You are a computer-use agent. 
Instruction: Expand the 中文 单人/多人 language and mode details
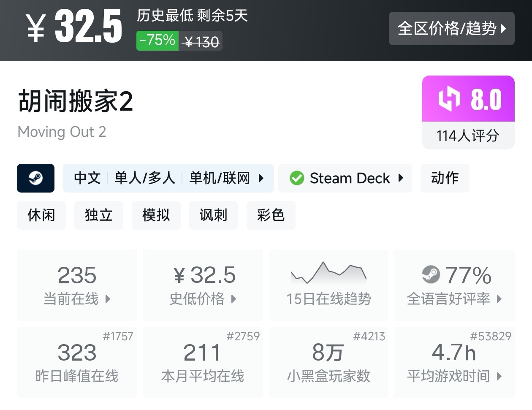pyautogui.click(x=168, y=178)
